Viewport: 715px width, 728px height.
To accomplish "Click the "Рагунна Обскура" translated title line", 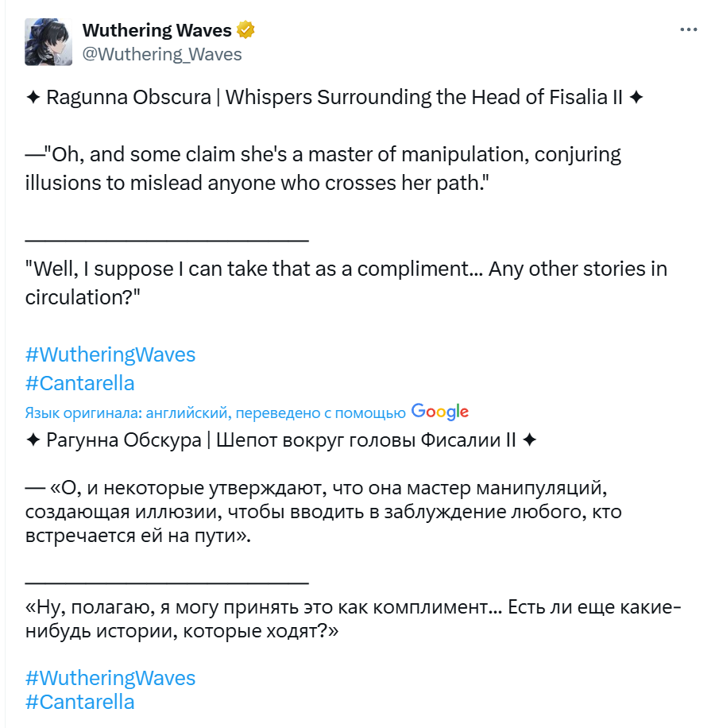I will (281, 440).
